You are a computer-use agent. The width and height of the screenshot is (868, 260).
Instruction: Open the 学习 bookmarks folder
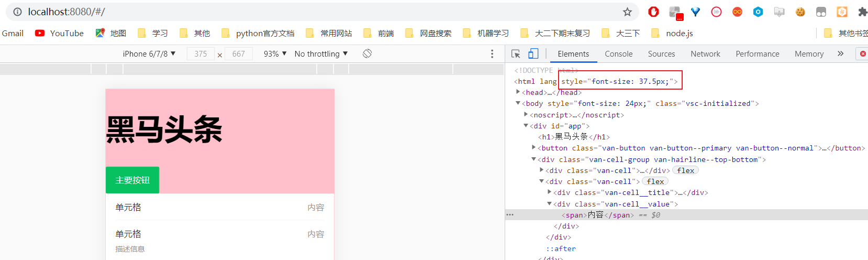point(153,33)
